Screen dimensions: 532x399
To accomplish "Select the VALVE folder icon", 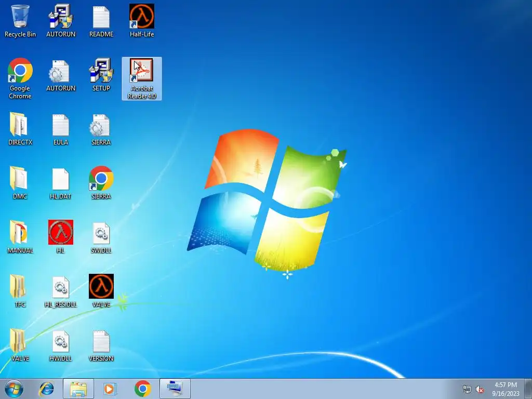I will [20, 345].
